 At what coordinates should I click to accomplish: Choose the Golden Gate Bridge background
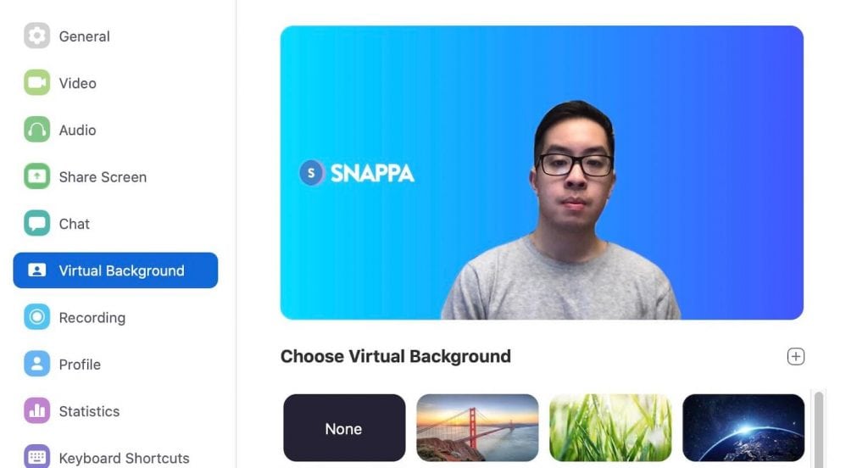click(x=477, y=428)
